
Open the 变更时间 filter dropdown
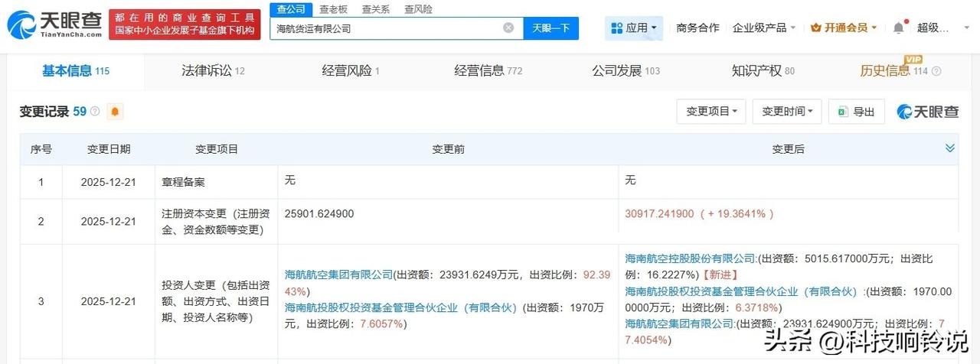787,112
